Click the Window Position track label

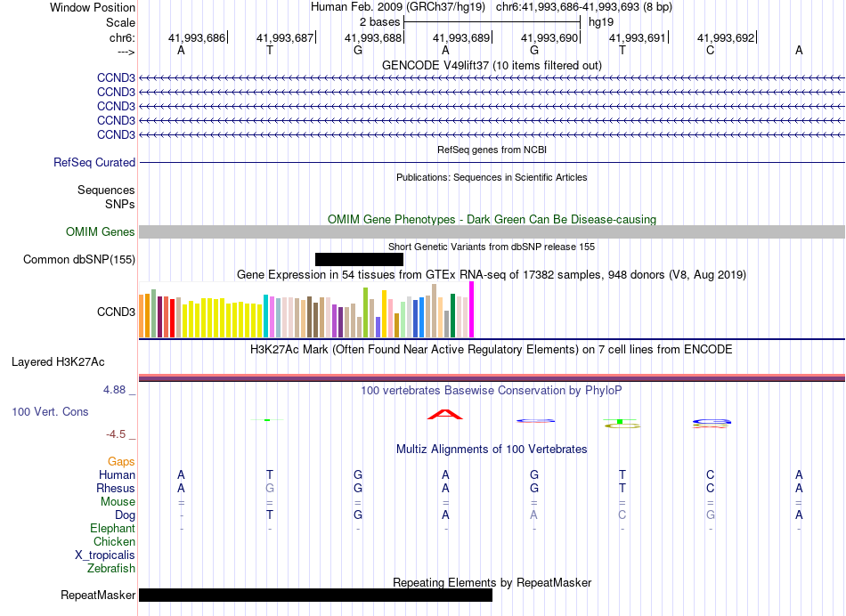[93, 7]
